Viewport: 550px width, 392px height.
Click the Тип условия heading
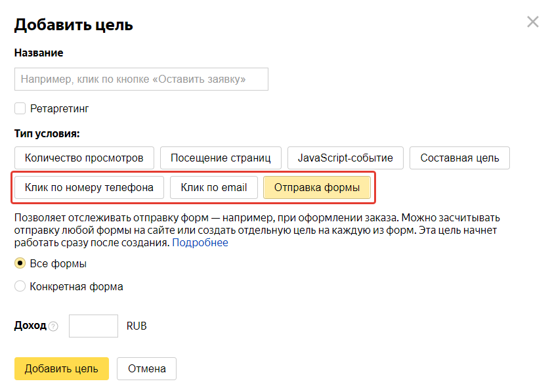click(x=47, y=134)
